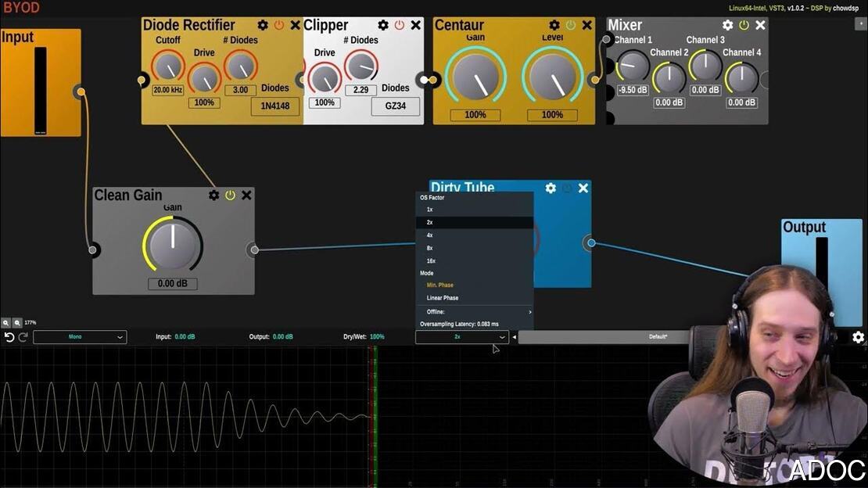Click the undo arrow icon
The width and height of the screenshot is (868, 488).
coord(9,337)
